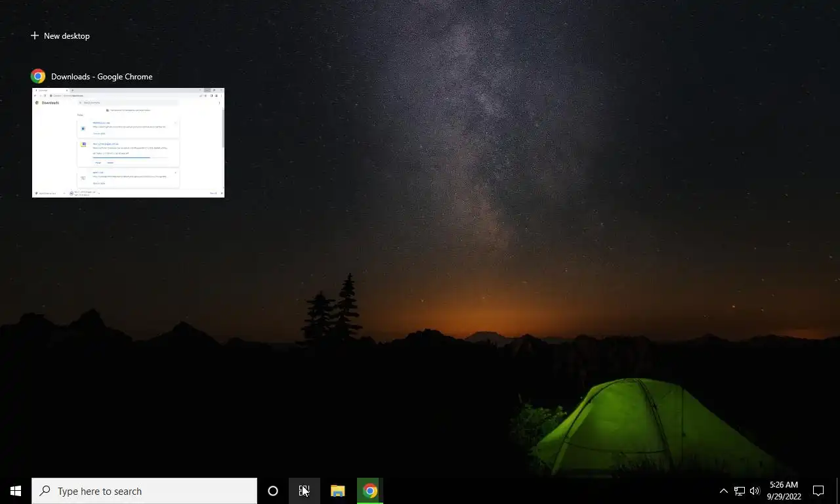Toggle Task View in the taskbar

point(304,491)
